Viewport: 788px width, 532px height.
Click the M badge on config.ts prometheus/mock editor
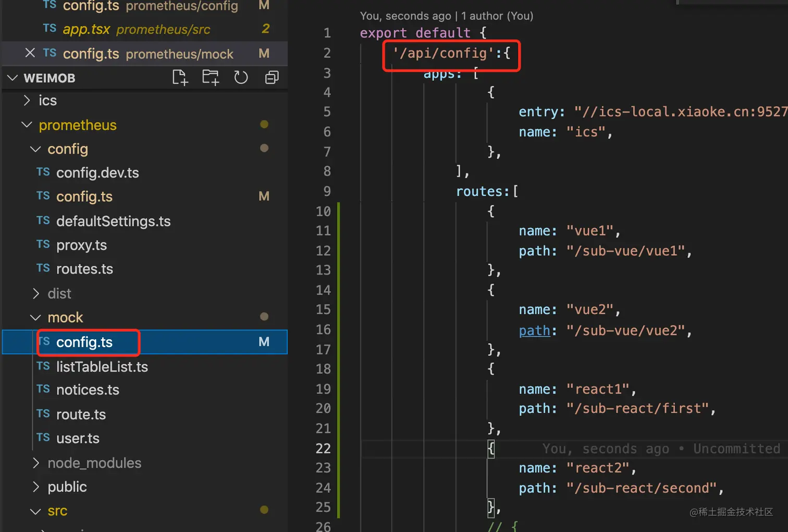[264, 54]
